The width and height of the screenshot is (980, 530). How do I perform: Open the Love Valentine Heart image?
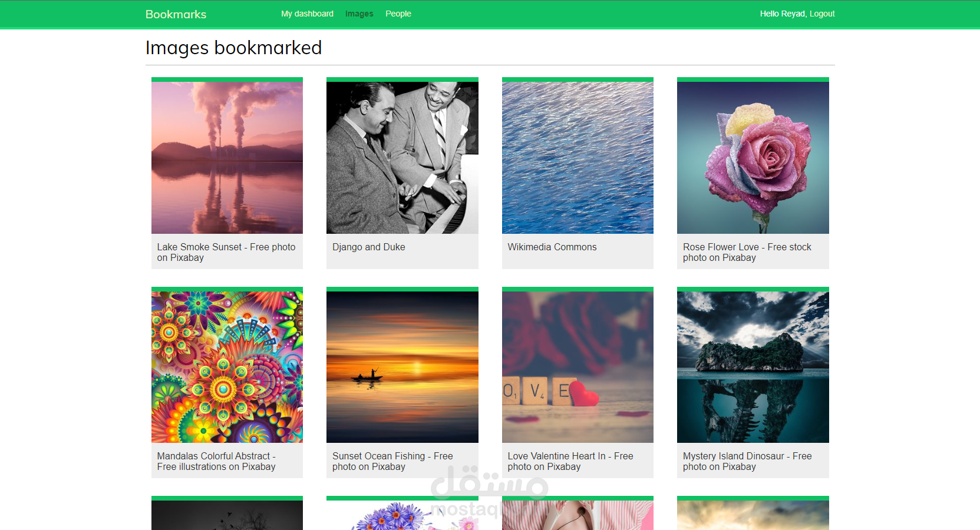(x=578, y=367)
